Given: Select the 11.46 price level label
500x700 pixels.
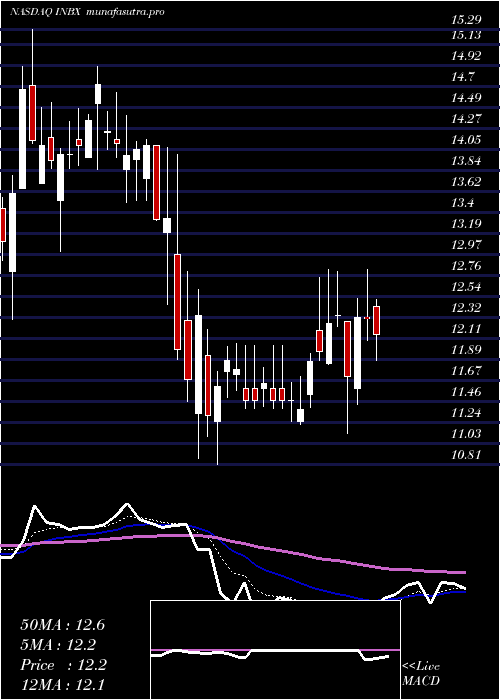Looking at the screenshot, I should (x=466, y=392).
